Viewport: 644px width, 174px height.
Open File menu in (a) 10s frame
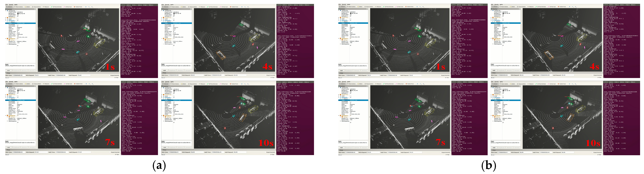click(163, 82)
